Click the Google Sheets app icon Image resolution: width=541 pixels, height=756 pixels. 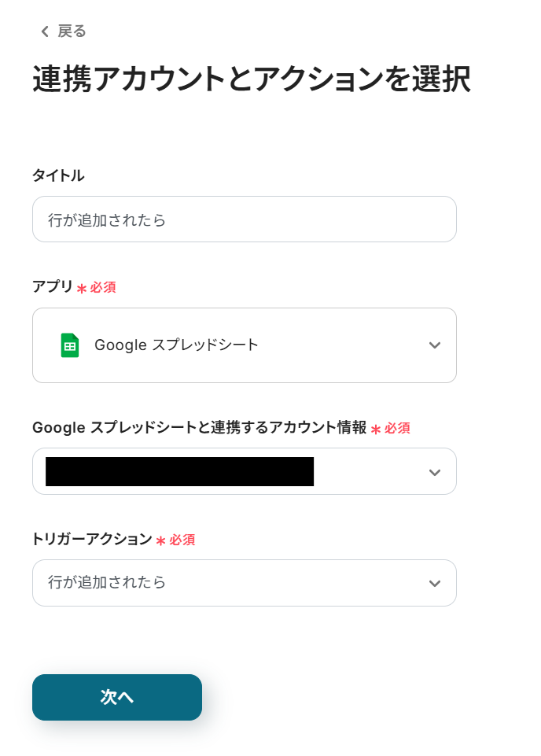pos(70,345)
